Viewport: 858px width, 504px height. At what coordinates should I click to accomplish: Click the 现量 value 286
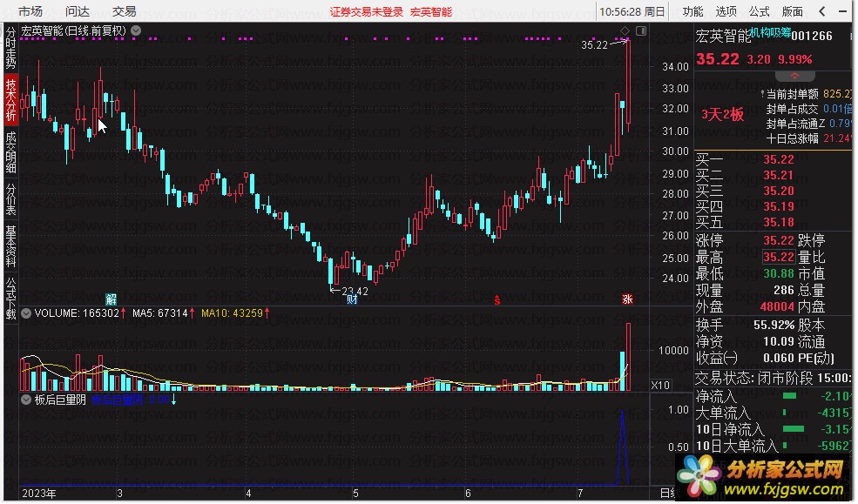[x=784, y=290]
